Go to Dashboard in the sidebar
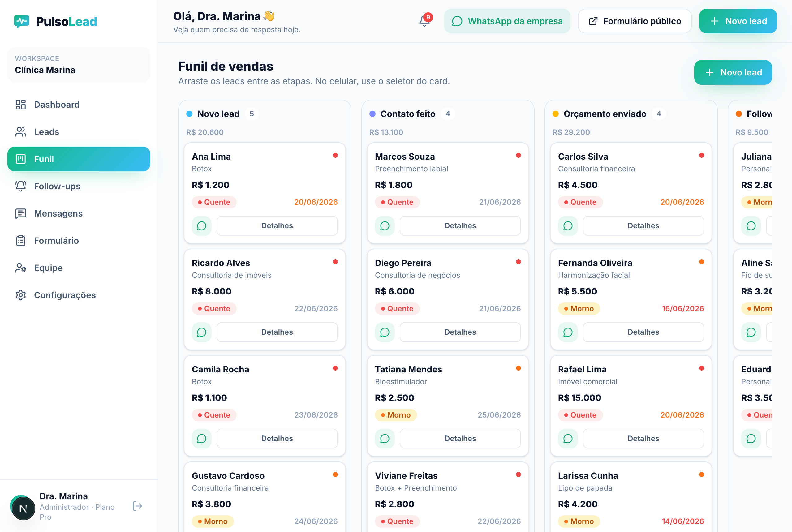This screenshot has width=792, height=532. point(79,105)
